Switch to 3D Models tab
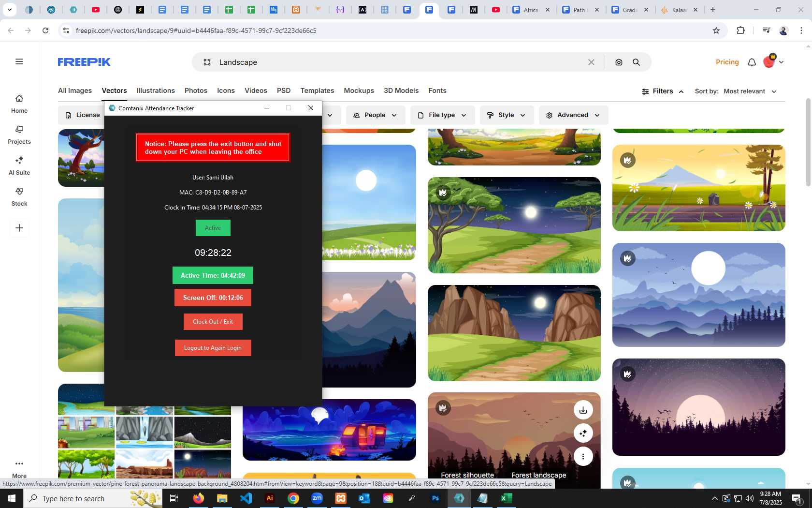 (401, 90)
